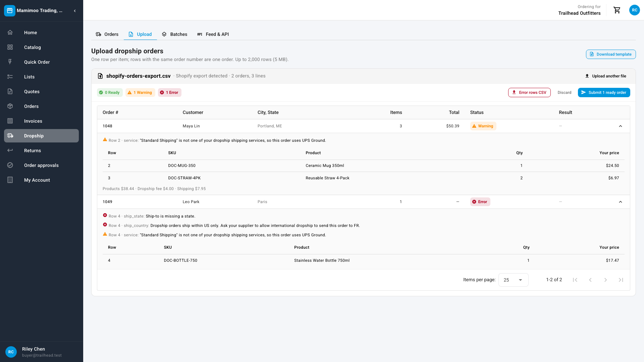
Task: Filter by the 1 Warning chip
Action: pos(140,93)
